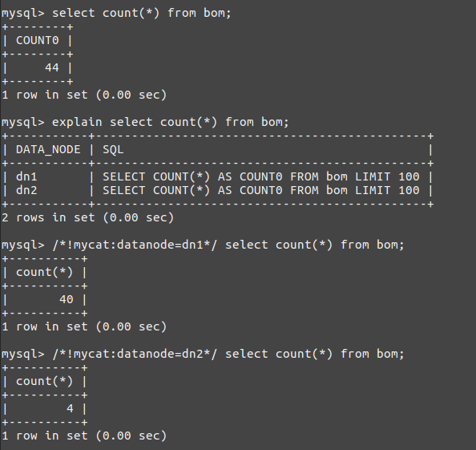Click the SQL statement in the dn2 row

coord(261,191)
